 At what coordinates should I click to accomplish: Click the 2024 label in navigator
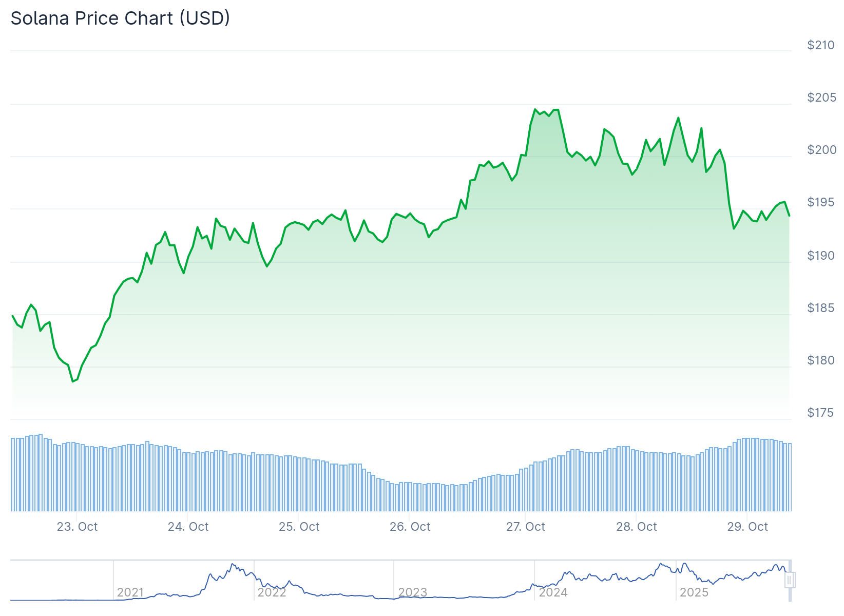(553, 592)
